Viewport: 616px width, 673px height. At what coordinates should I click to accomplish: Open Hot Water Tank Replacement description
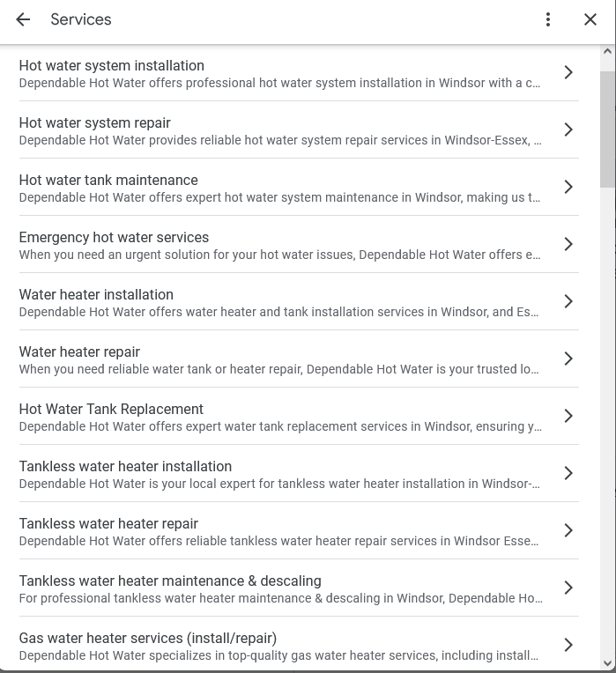(x=280, y=426)
